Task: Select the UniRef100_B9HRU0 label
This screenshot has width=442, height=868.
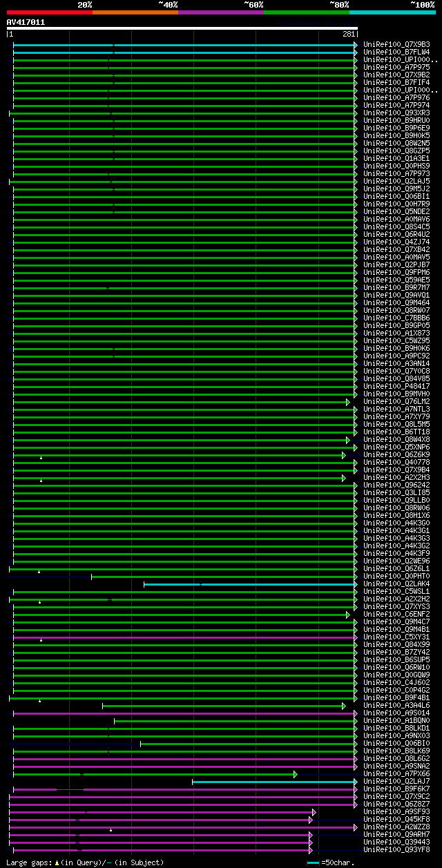Action: click(x=396, y=121)
